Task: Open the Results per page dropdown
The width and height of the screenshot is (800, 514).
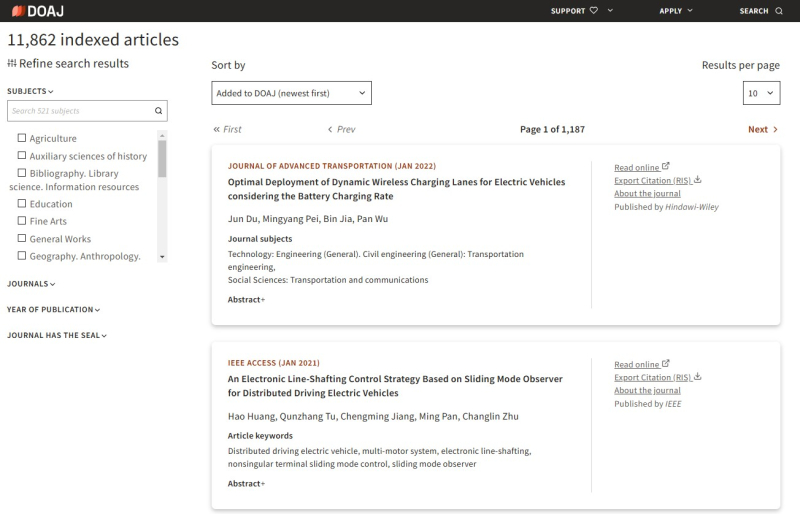Action: pyautogui.click(x=761, y=93)
